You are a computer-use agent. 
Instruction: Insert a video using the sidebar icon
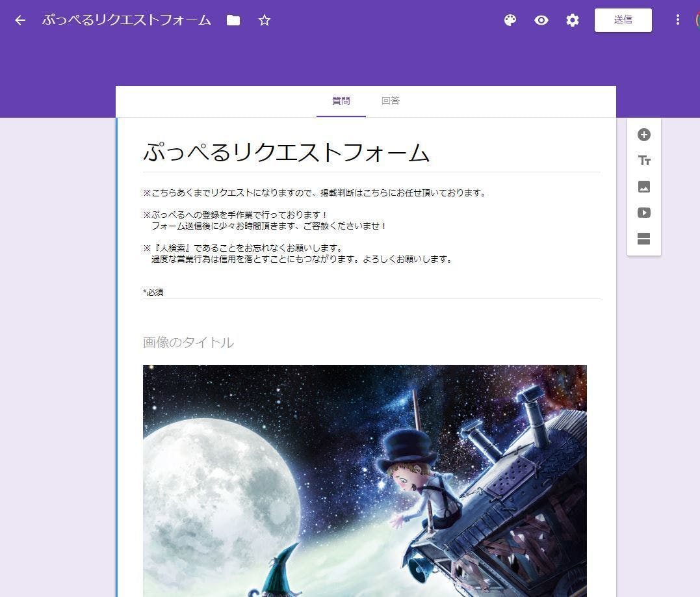[x=643, y=213]
